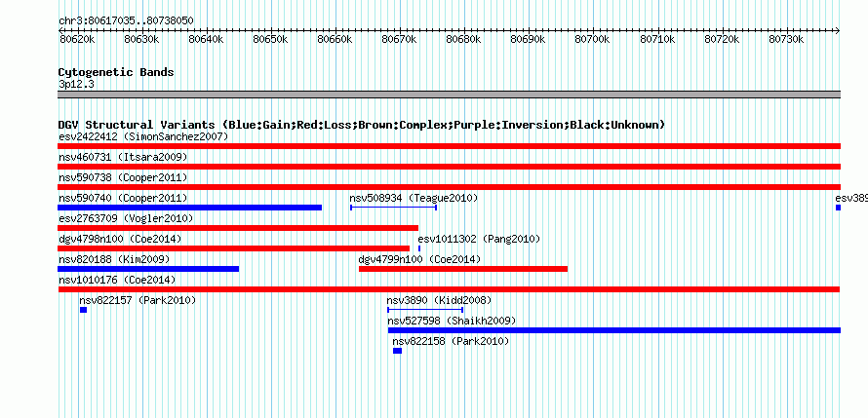Click the esv2422412 (SimonSanchez2007) red loss bar

449,146
